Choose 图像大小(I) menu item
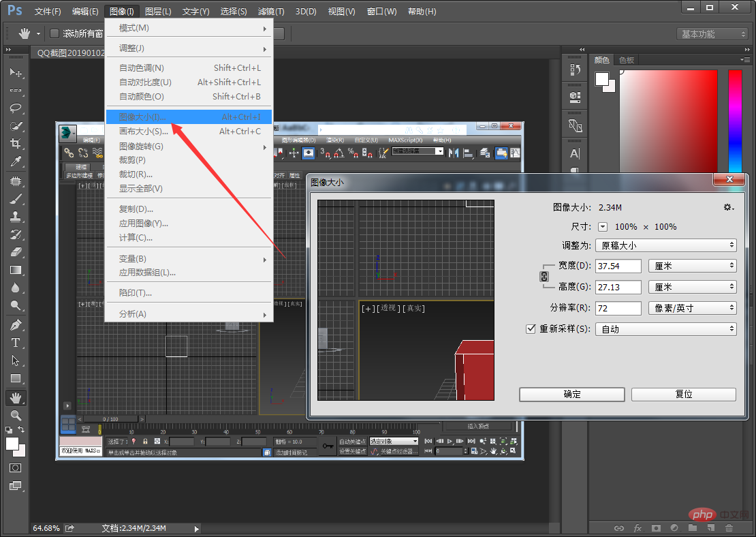This screenshot has width=756, height=537. click(x=189, y=117)
